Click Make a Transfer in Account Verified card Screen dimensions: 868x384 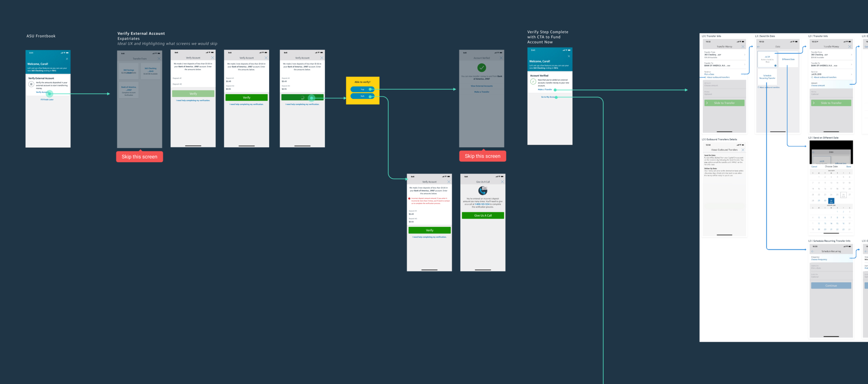tap(545, 89)
